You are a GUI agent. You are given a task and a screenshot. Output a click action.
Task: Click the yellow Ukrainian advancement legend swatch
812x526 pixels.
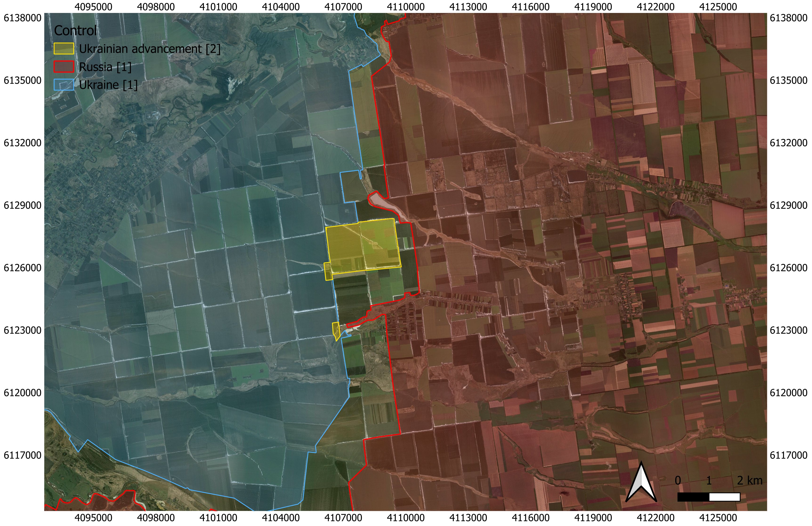(64, 49)
